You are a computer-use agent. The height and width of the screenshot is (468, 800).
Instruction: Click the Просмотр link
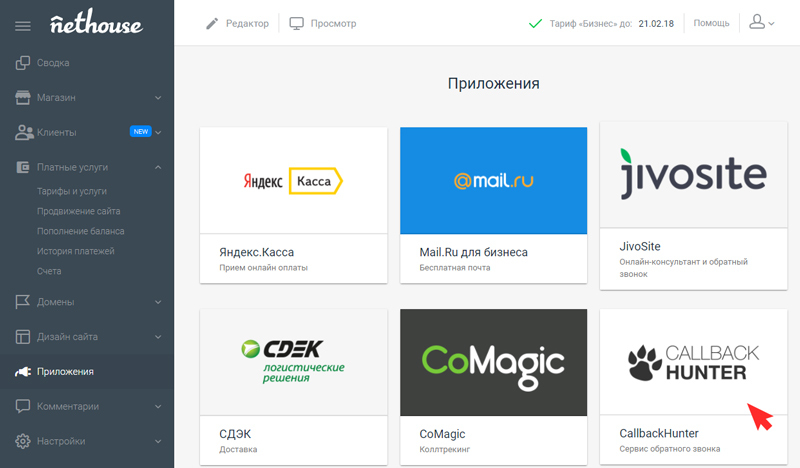(333, 23)
